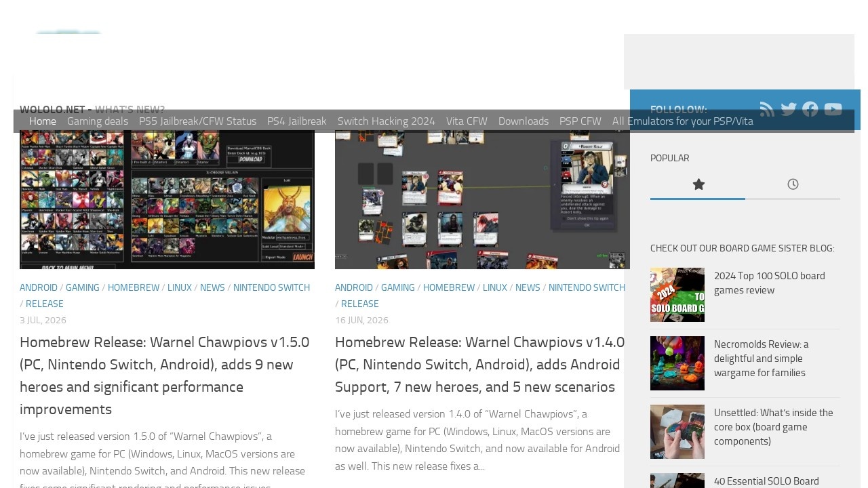Image resolution: width=868 pixels, height=488 pixels.
Task: Open the RSS feed icon
Action: 767,109
